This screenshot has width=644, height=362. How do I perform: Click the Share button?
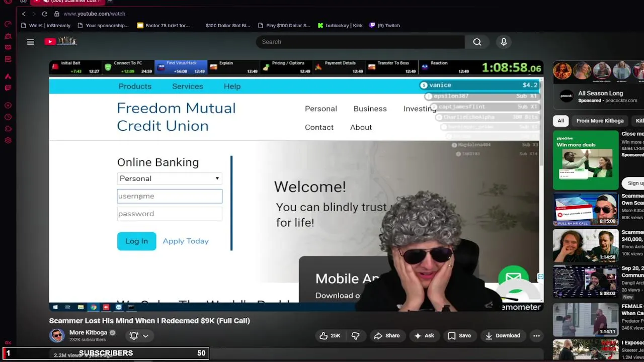click(386, 335)
